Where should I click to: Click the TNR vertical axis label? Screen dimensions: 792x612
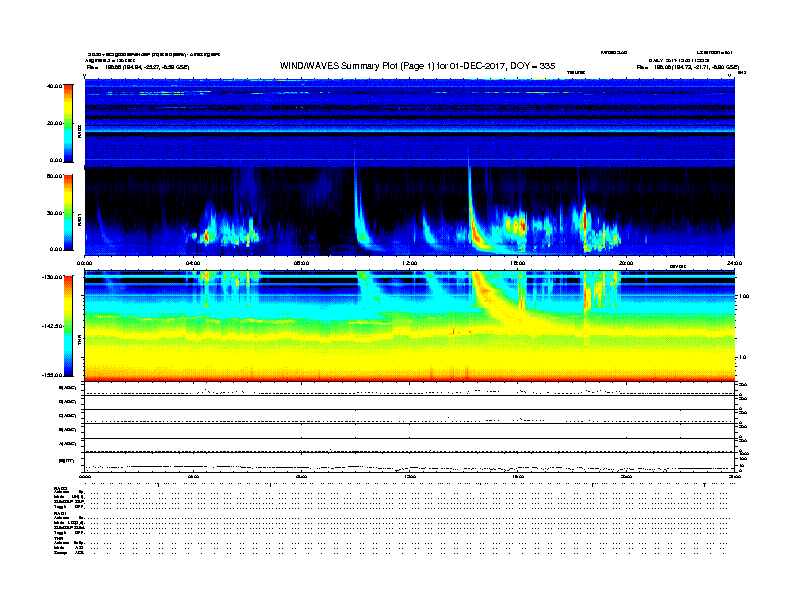pyautogui.click(x=79, y=340)
